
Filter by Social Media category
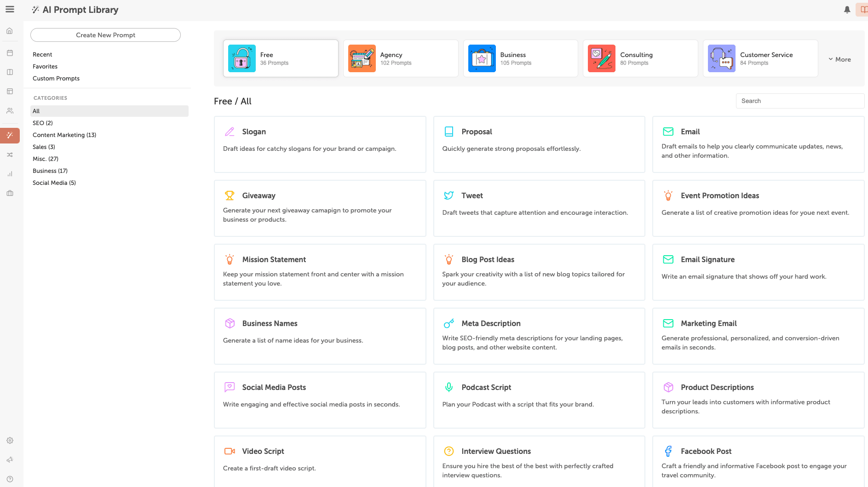(54, 183)
